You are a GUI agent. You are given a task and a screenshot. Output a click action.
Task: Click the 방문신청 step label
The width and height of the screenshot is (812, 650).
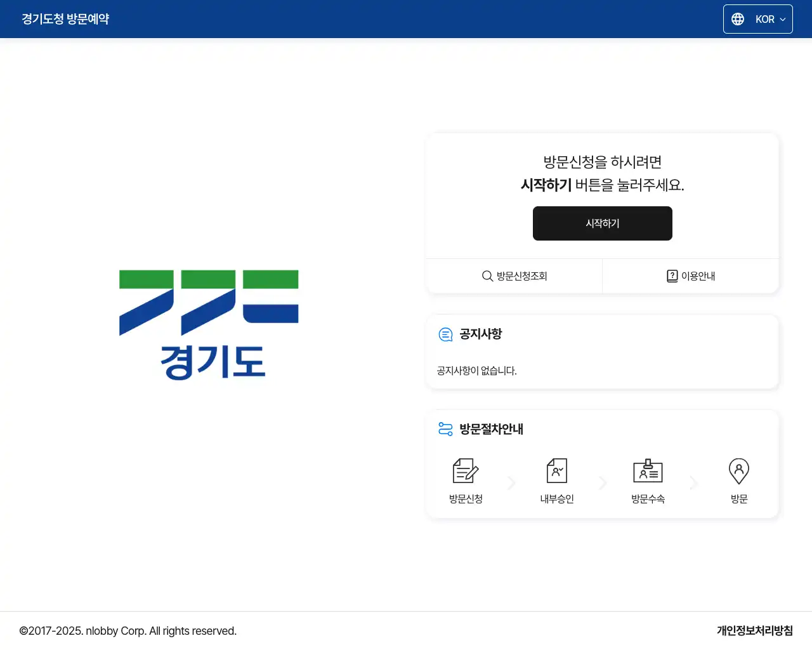point(466,499)
